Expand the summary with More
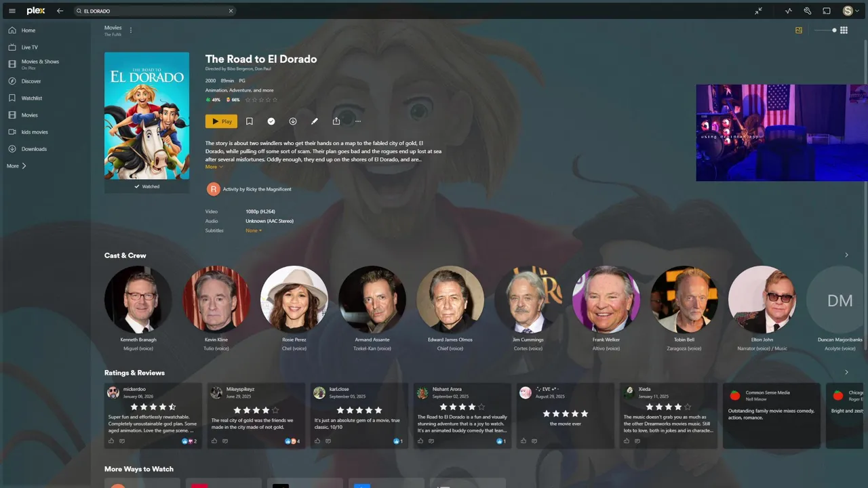Image resolution: width=868 pixels, height=488 pixels. [x=214, y=167]
